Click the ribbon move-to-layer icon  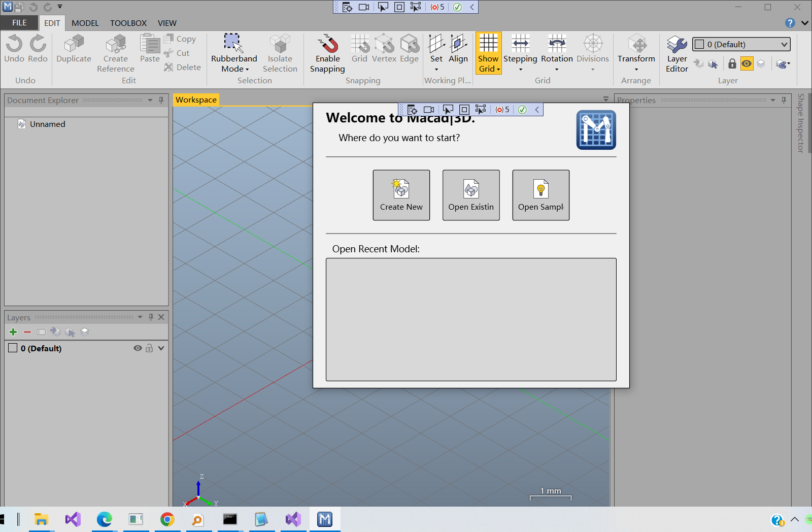click(699, 64)
